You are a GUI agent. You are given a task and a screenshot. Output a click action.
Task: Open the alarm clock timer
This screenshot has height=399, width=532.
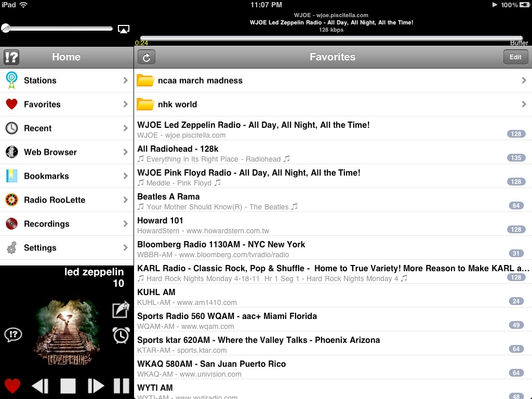121,335
